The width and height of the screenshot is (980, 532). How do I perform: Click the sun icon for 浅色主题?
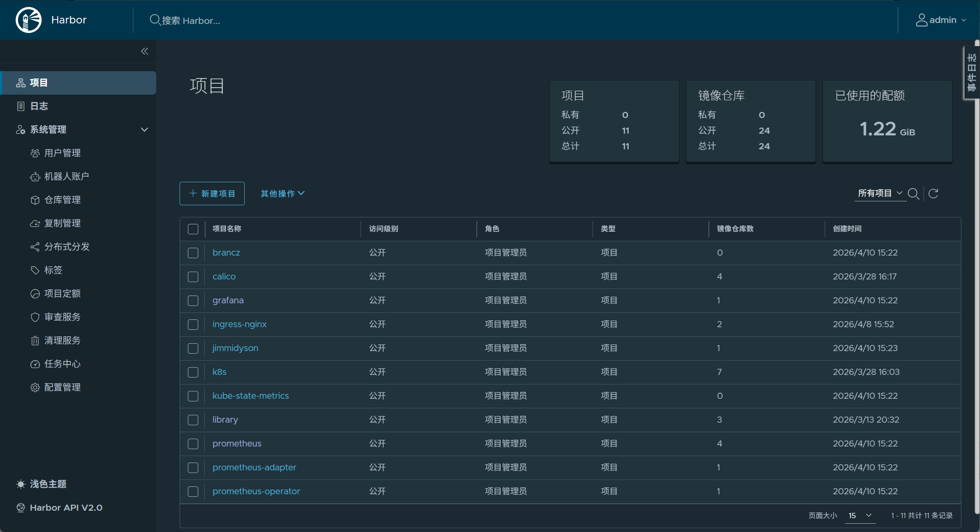point(20,484)
